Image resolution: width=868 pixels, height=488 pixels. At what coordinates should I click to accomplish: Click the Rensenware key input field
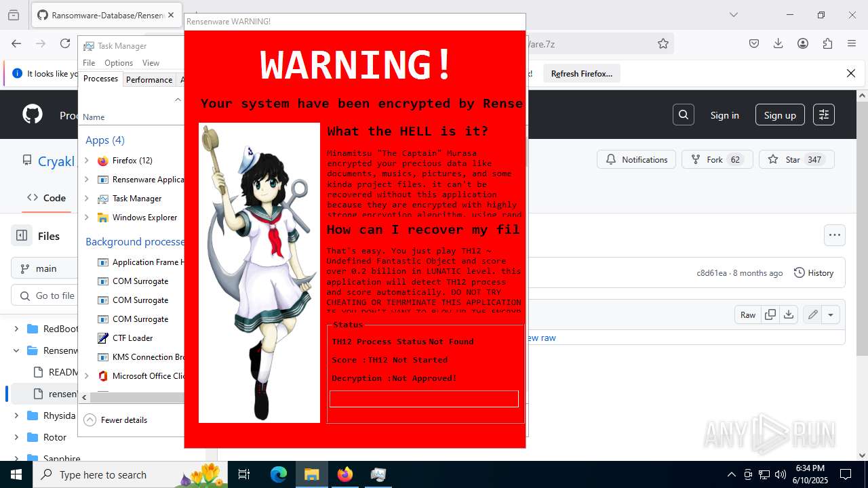[424, 399]
